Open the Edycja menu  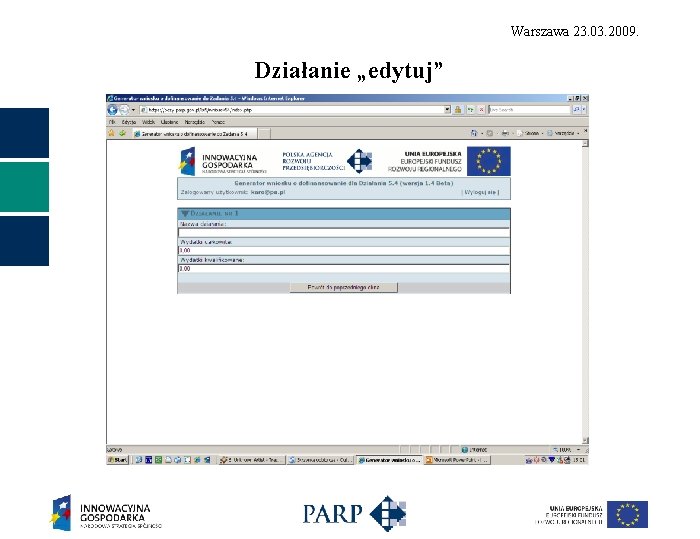[129, 122]
